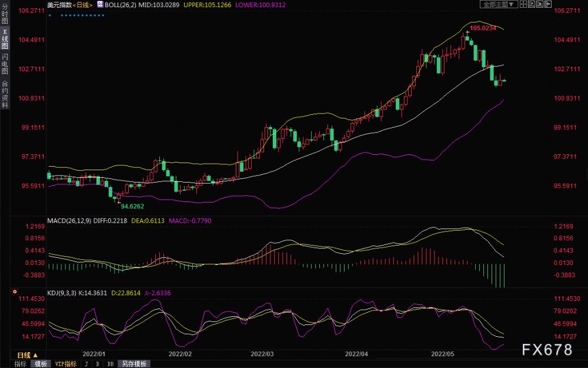Jump to chart start icon
Screen dimensions: 588x368
532,4
